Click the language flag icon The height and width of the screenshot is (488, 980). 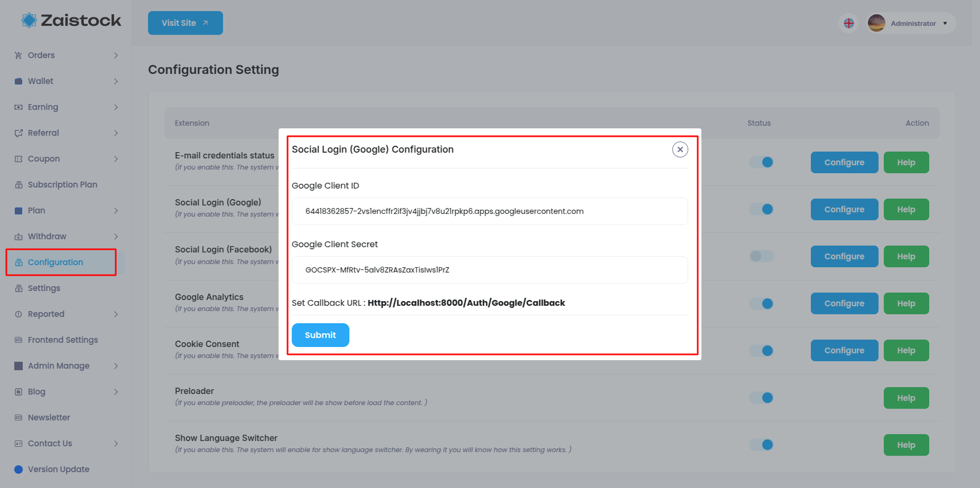click(x=849, y=23)
